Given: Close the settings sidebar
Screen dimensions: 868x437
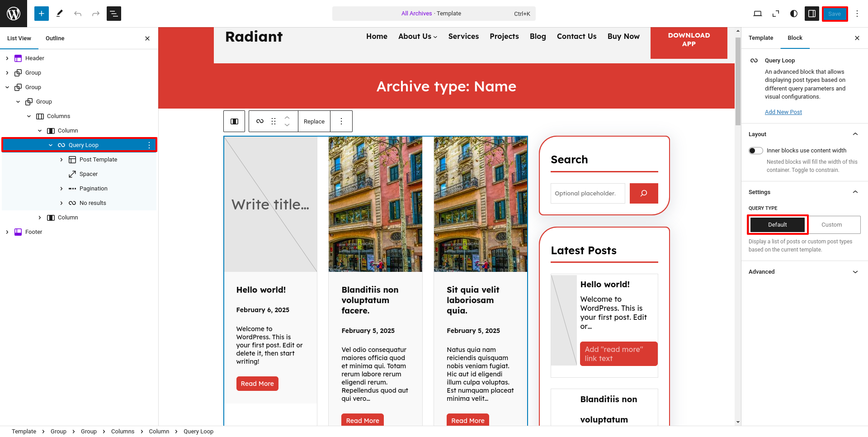Looking at the screenshot, I should pos(857,38).
